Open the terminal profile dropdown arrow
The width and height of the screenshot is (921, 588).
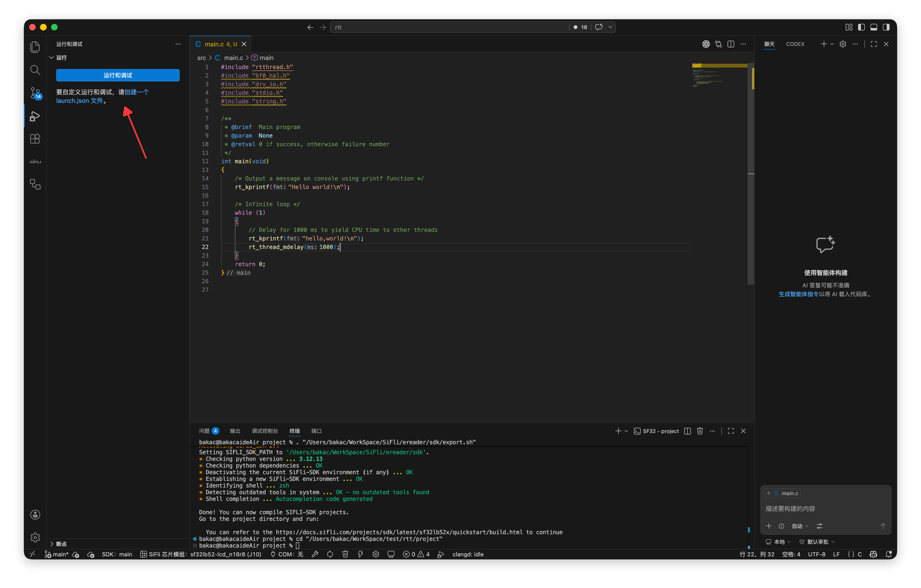(626, 431)
